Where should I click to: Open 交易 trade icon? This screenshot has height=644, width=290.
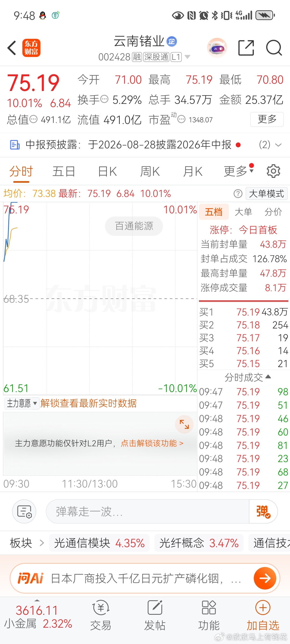click(101, 615)
